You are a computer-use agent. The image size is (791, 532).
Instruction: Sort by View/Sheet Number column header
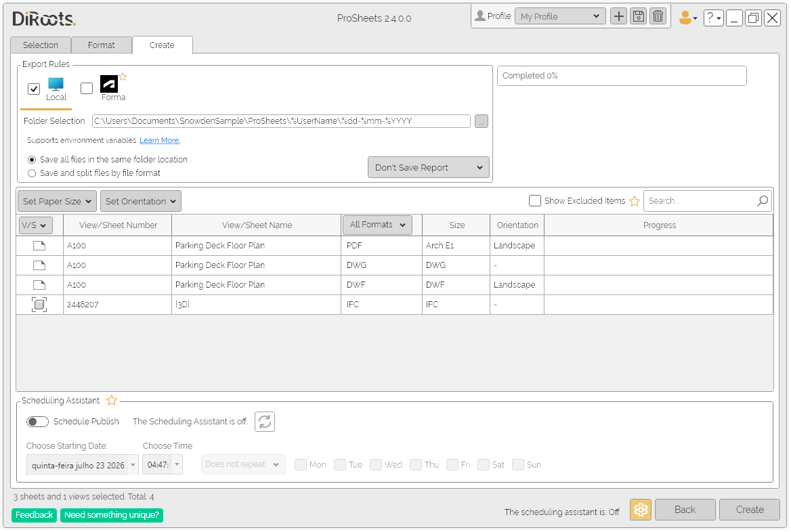(118, 225)
